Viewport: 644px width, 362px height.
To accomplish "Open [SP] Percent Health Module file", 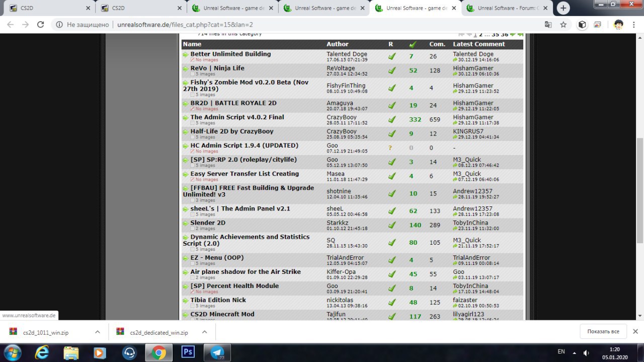I will 234,286.
